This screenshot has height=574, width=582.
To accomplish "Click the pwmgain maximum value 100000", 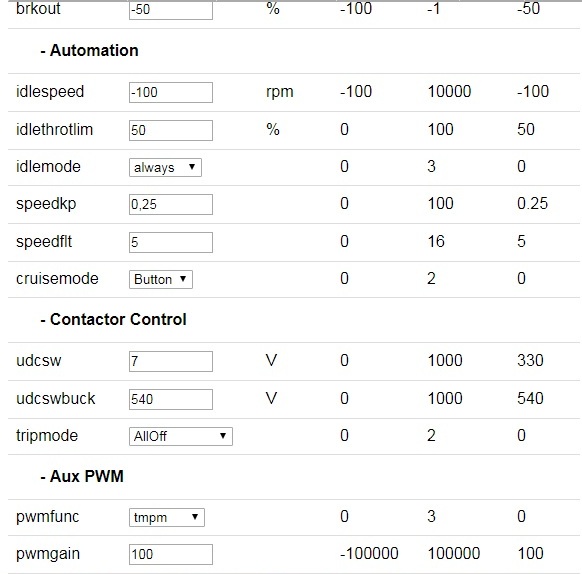I will pyautogui.click(x=454, y=554).
